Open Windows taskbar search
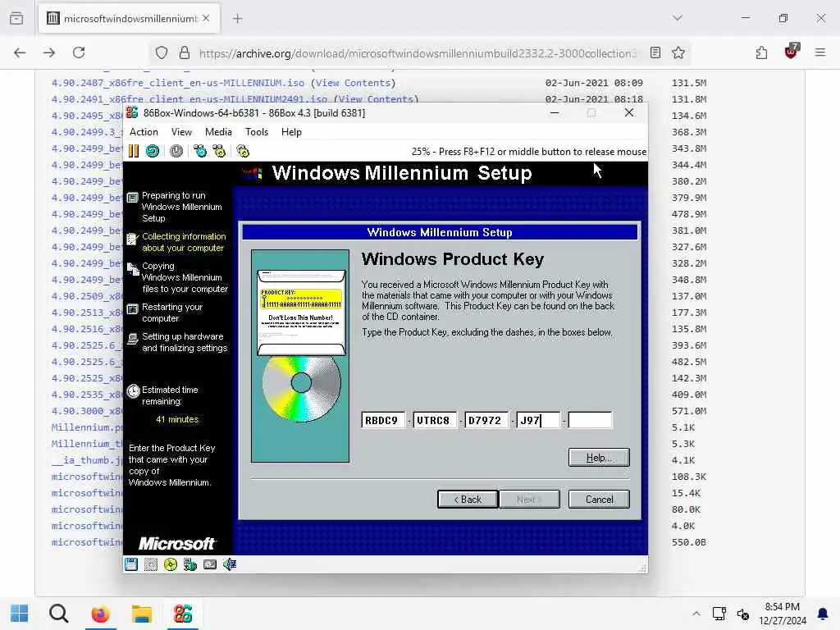The image size is (840, 630). pyautogui.click(x=59, y=614)
